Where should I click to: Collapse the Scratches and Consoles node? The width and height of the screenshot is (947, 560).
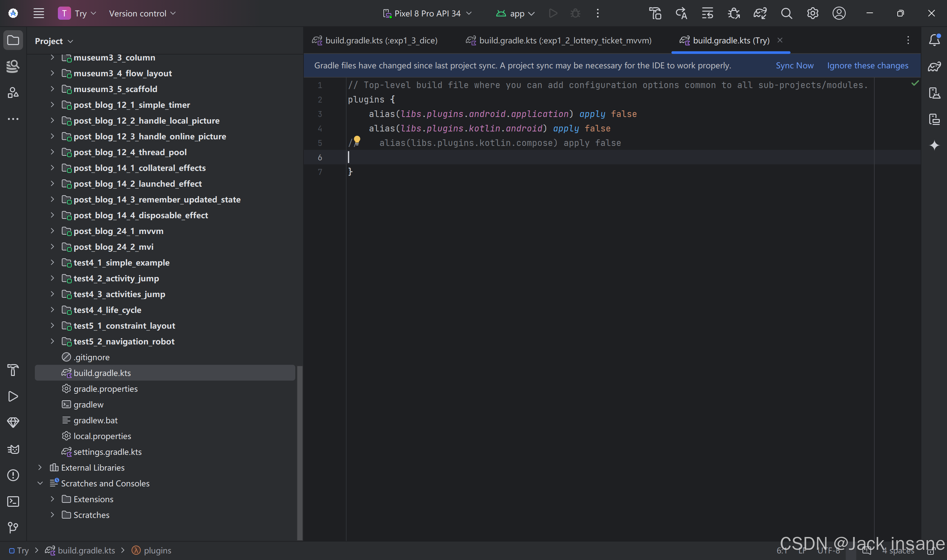point(40,483)
